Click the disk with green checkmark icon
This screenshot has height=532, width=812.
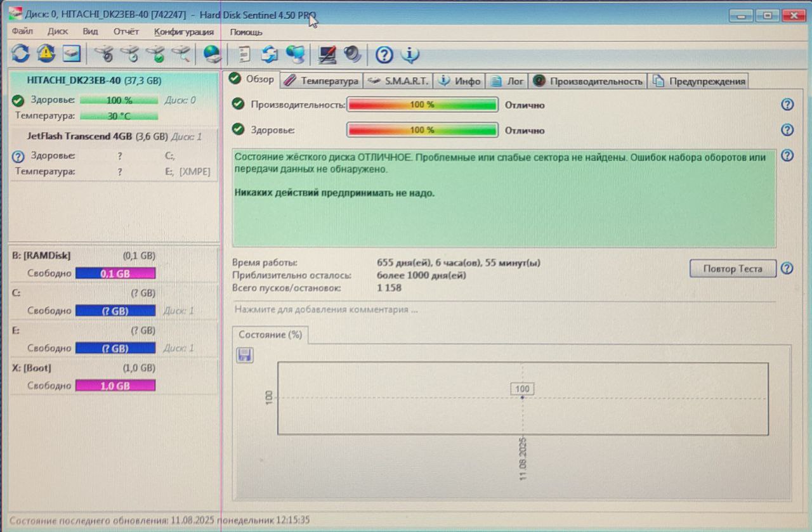point(155,54)
